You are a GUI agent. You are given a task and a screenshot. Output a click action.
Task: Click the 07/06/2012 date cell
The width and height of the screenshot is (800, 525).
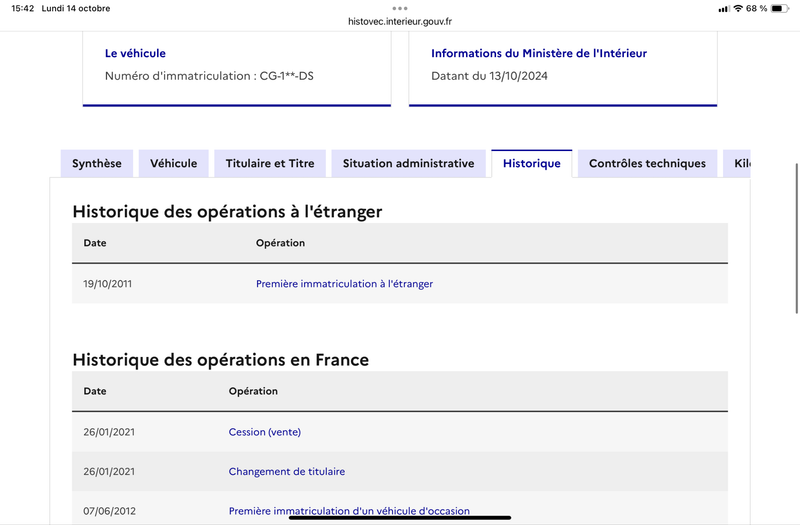110,511
